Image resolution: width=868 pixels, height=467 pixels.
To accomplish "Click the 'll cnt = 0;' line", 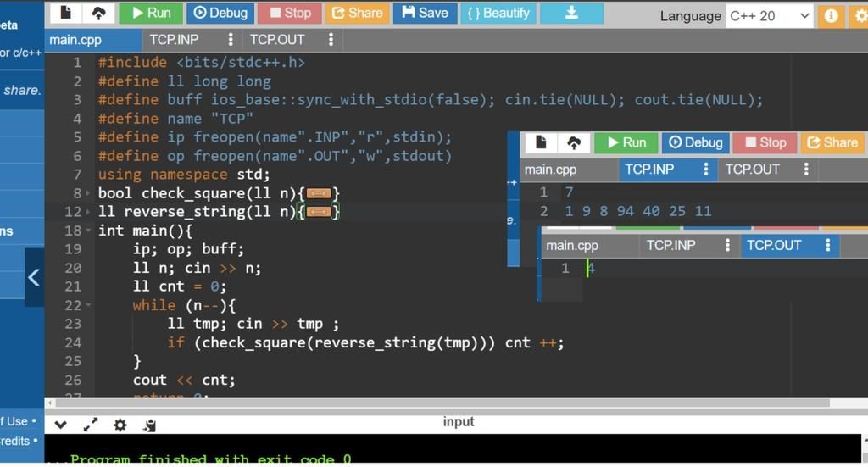I will [x=180, y=286].
